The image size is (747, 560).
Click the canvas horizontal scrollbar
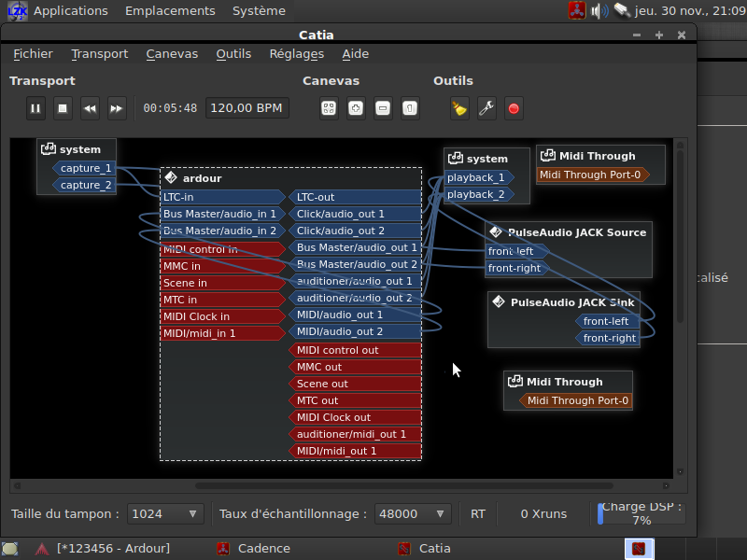(404, 485)
